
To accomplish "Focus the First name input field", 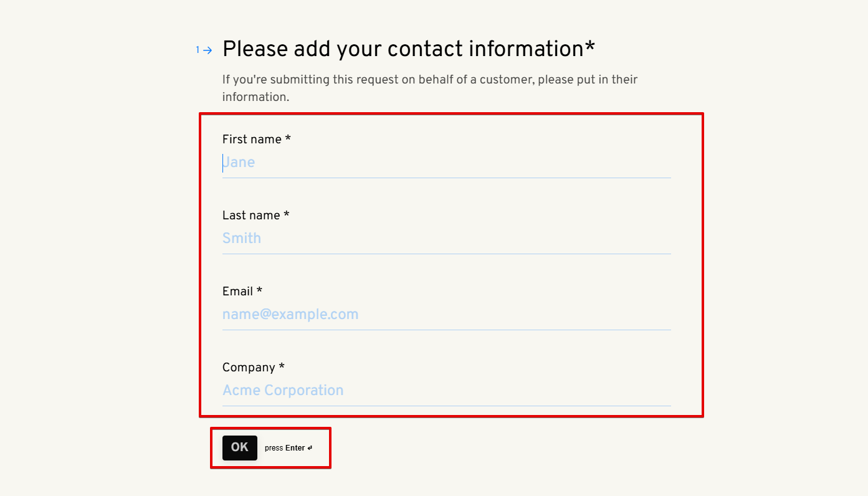I will click(446, 163).
